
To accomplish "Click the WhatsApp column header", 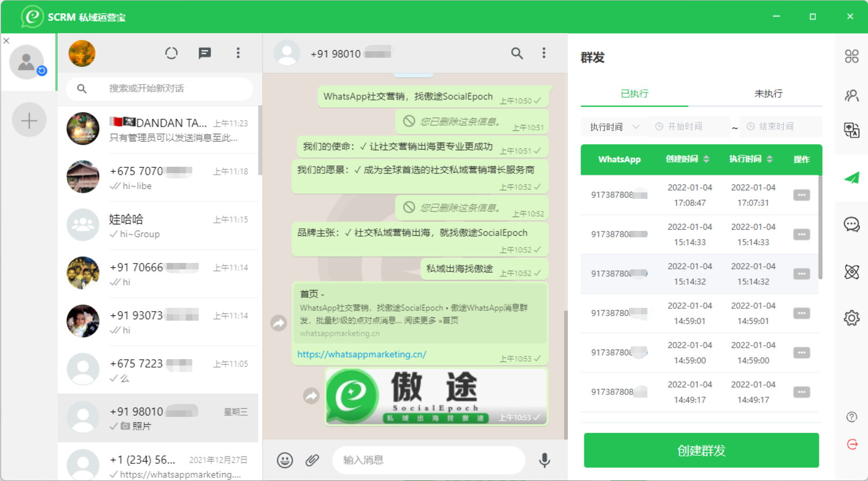I will [619, 159].
